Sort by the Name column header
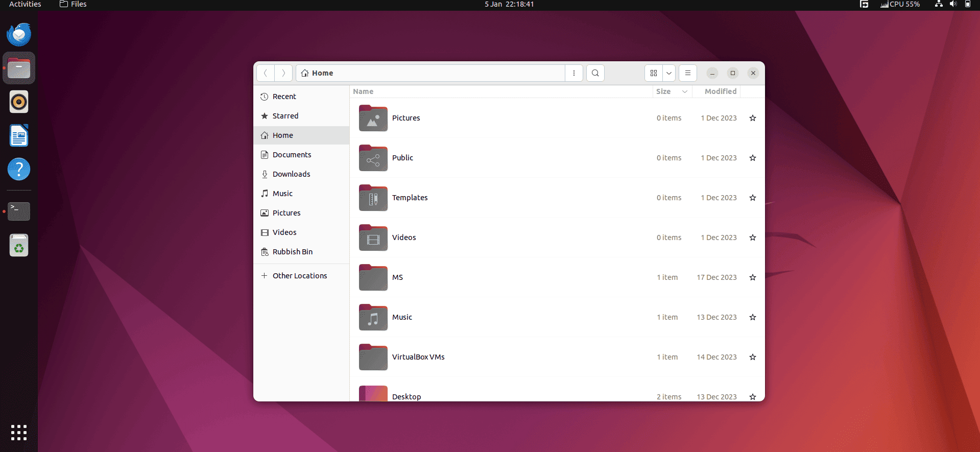Screen dimensions: 980x452 coord(501,91)
